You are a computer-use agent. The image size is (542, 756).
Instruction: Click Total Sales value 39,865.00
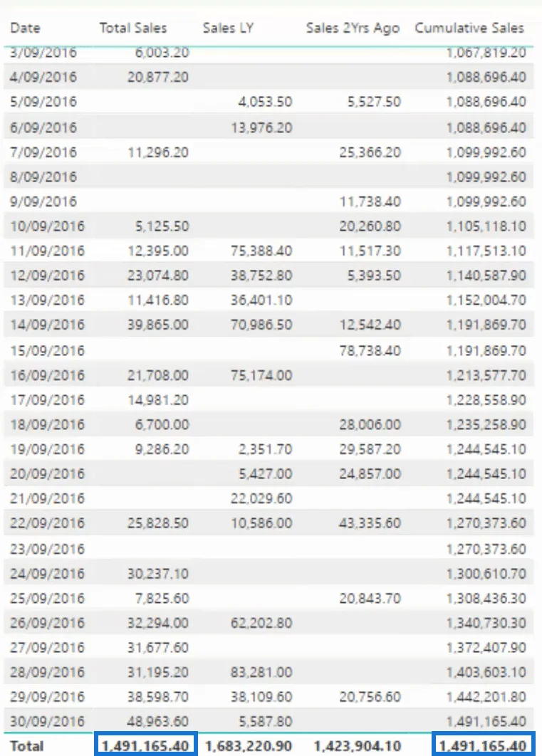pos(157,325)
